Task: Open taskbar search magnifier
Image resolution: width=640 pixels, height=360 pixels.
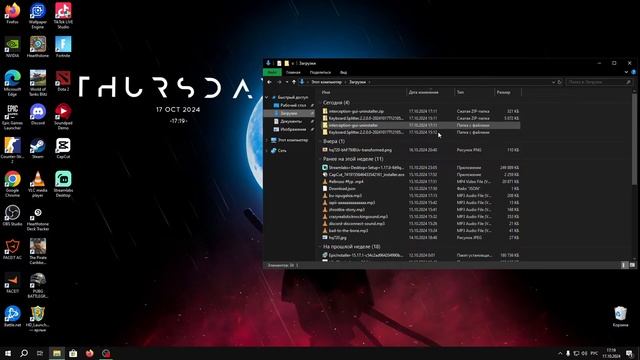Action: pos(24,353)
